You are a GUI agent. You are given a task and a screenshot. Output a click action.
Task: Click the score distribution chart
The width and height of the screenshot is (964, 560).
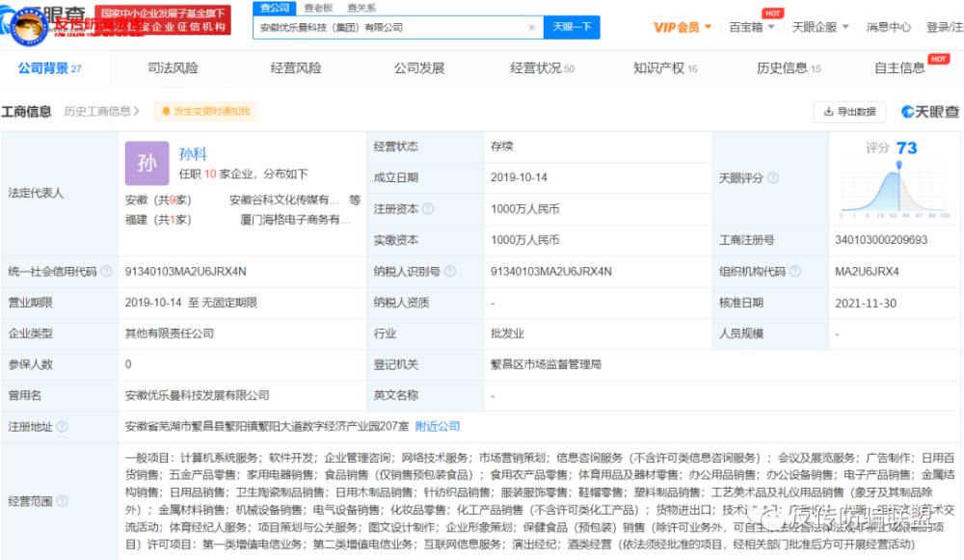[x=896, y=191]
